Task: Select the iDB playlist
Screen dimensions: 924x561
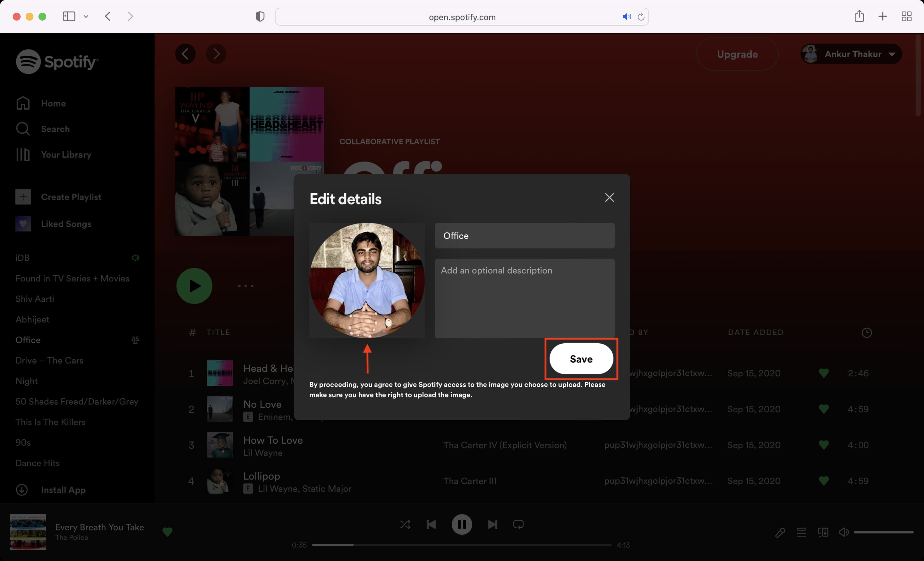Action: point(22,258)
